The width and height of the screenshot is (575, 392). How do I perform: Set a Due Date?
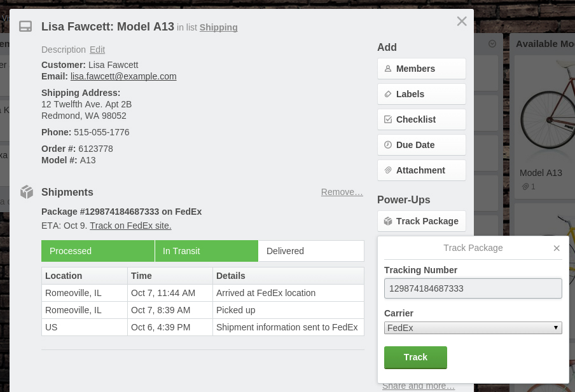point(421,145)
